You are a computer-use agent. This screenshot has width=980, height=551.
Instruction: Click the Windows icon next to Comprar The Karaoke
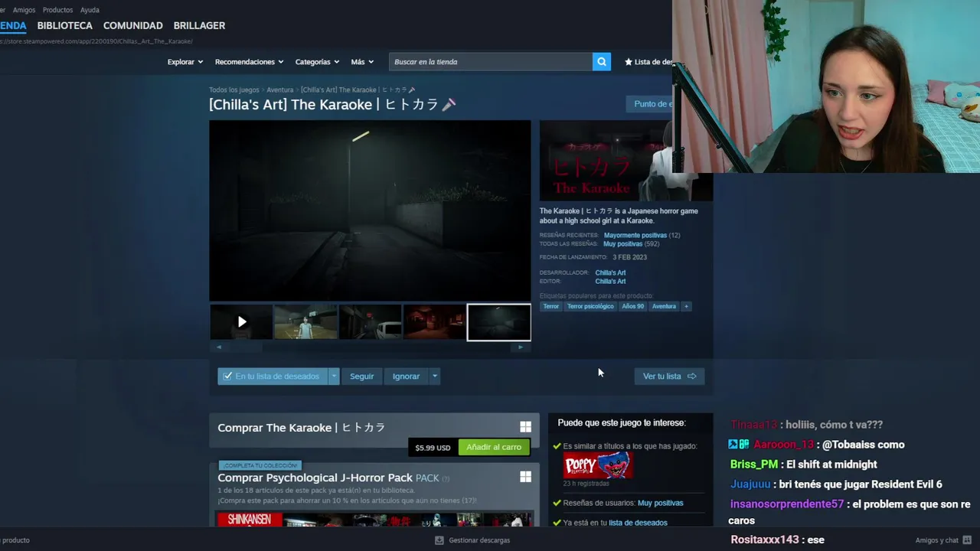(x=525, y=427)
